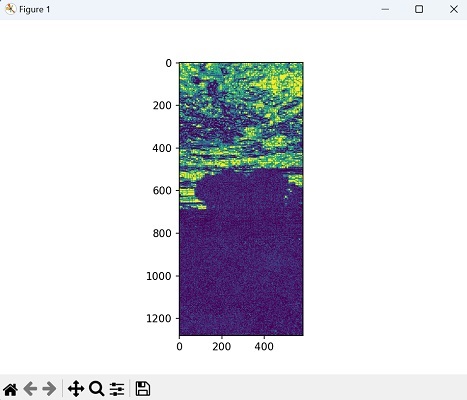The image size is (467, 400).
Task: Reset plot to original Home view
Action: (10, 389)
